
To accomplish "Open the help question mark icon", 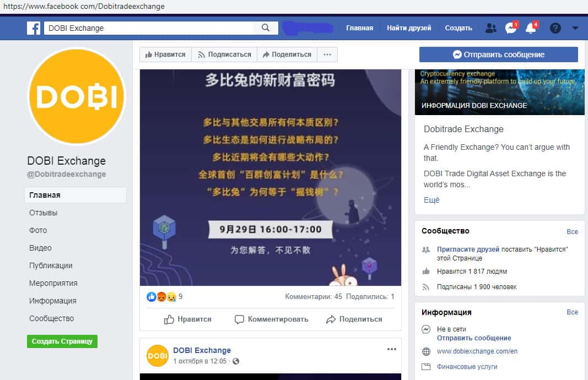I will pos(555,28).
